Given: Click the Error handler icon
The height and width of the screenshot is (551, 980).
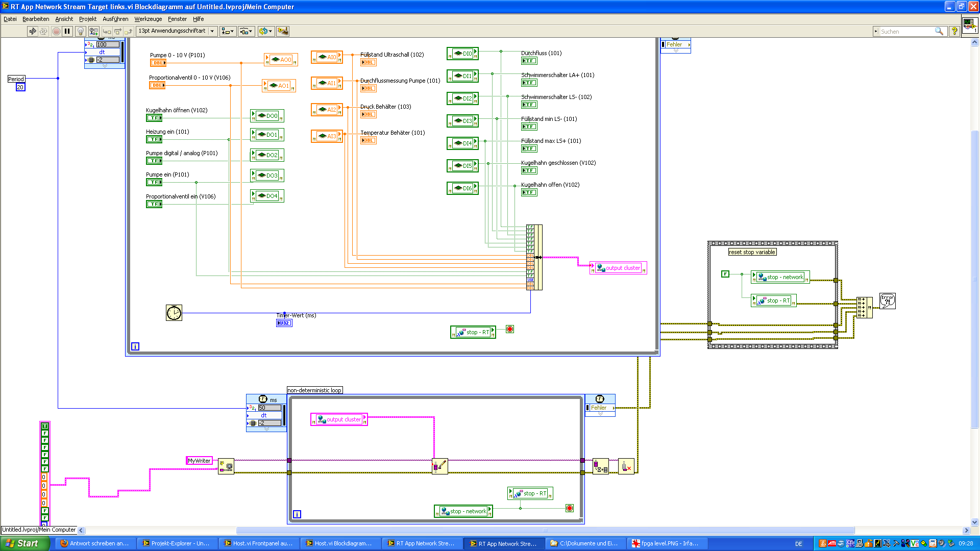Looking at the screenshot, I should click(x=887, y=300).
